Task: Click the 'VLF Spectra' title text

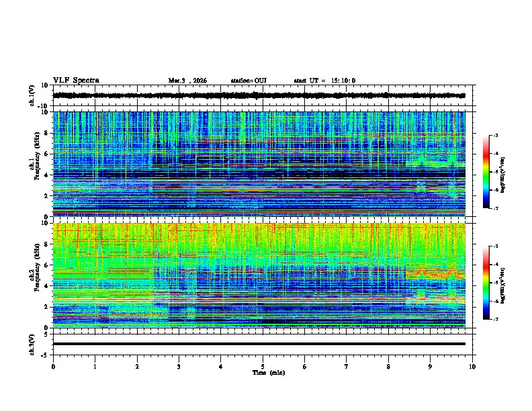Action: coord(76,81)
